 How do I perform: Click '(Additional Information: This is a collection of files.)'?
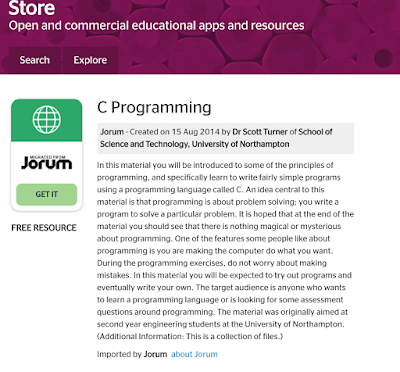190,336
